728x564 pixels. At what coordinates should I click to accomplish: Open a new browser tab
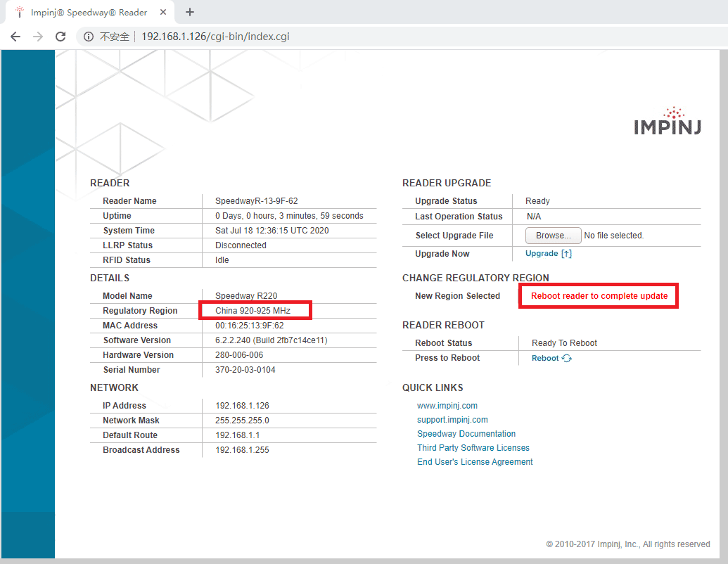coord(189,12)
